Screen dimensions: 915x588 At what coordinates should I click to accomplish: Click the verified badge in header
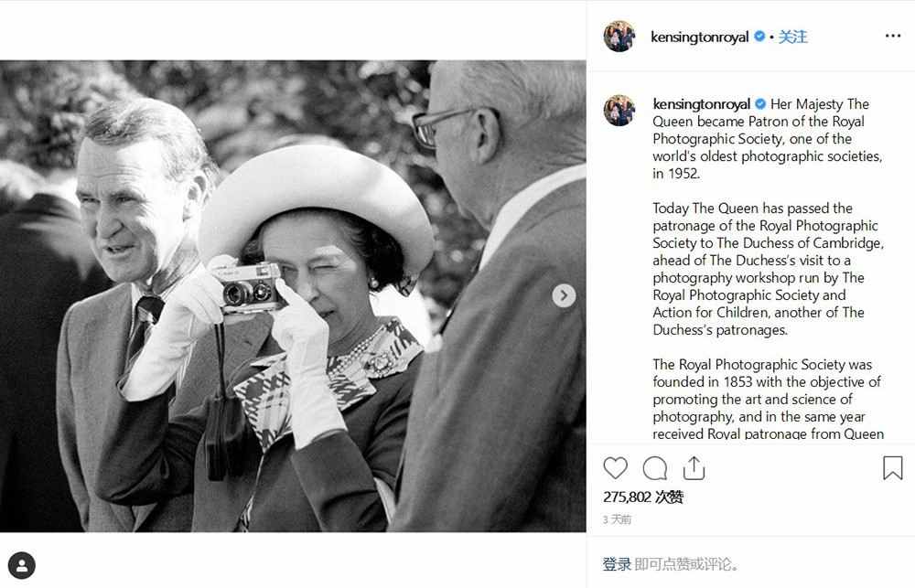tap(759, 37)
